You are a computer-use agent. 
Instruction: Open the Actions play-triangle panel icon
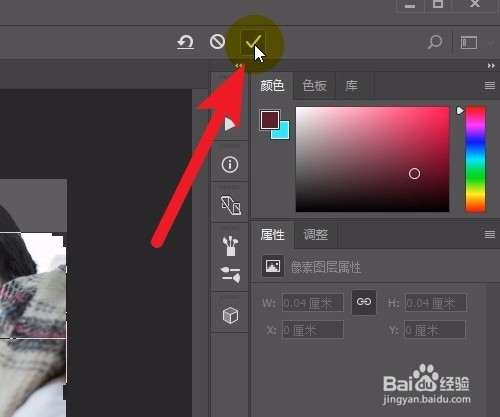(230, 124)
